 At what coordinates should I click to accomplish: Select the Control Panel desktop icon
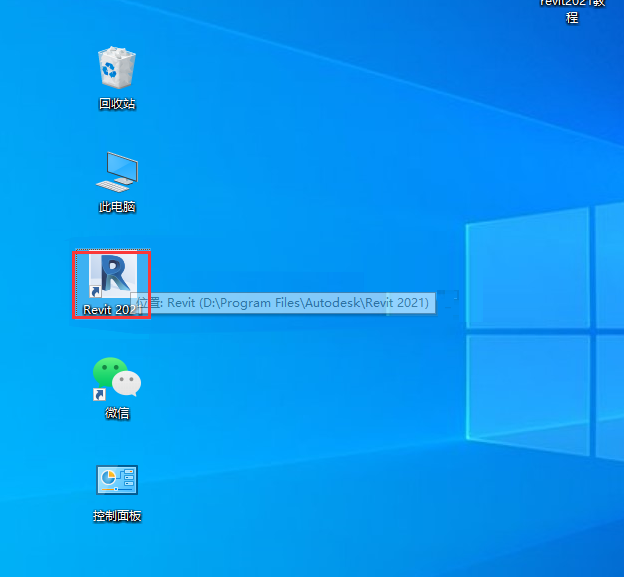point(117,481)
